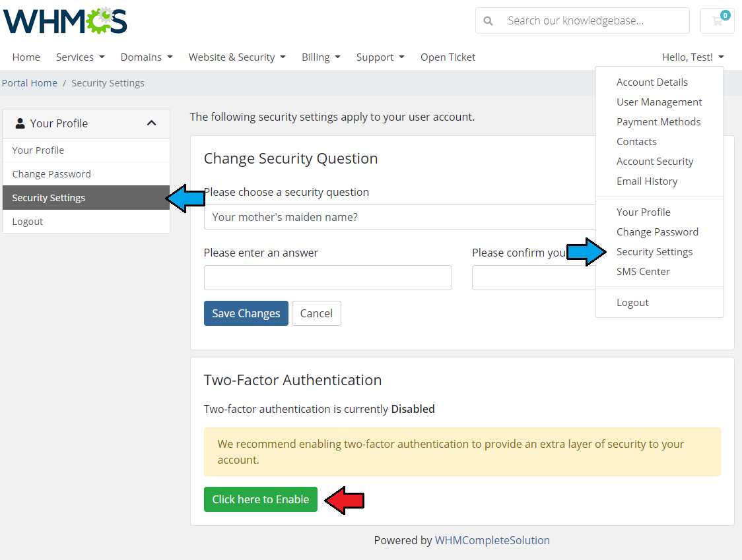Select Account Security from user menu
This screenshot has width=742, height=560.
654,162
